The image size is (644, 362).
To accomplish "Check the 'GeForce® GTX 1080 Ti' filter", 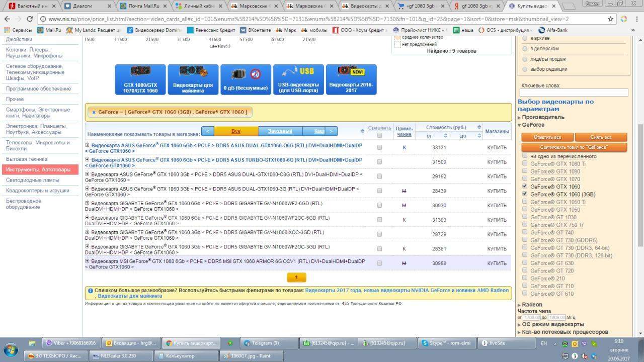I will coord(525,163).
